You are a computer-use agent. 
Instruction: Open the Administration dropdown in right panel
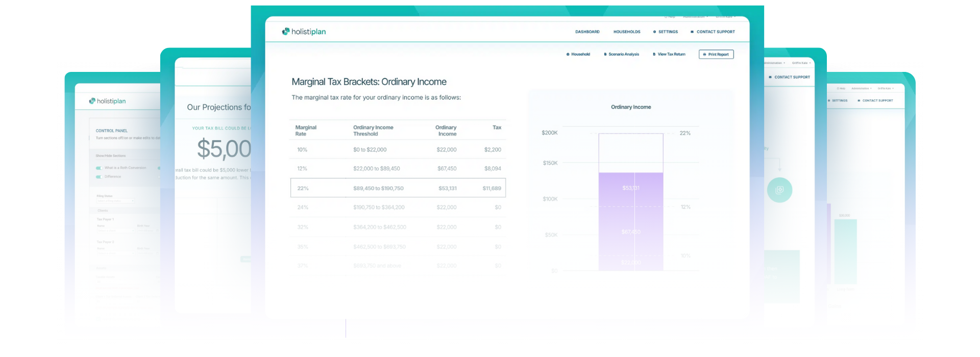click(x=861, y=88)
